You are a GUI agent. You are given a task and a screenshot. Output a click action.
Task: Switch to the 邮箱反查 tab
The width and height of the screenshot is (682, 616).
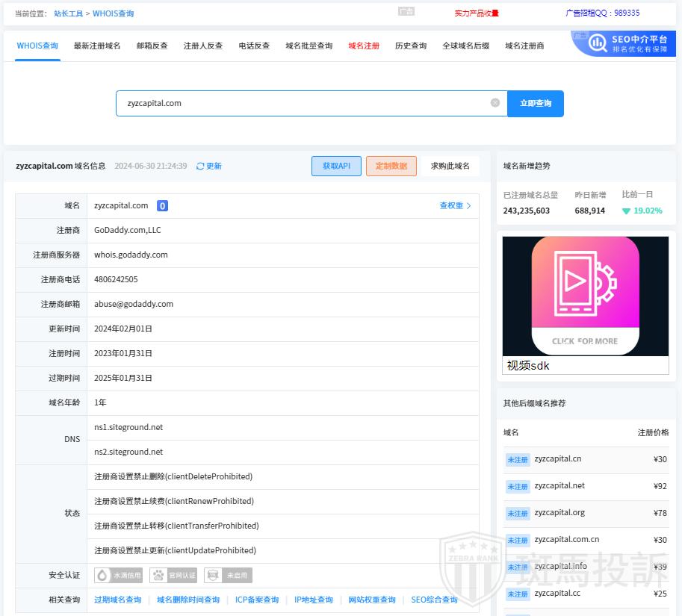pos(152,46)
